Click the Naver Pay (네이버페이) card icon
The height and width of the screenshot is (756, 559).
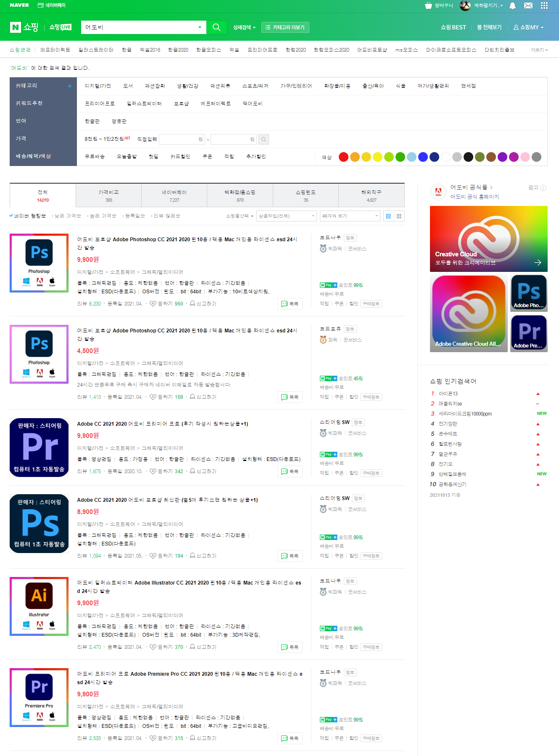point(41,5)
